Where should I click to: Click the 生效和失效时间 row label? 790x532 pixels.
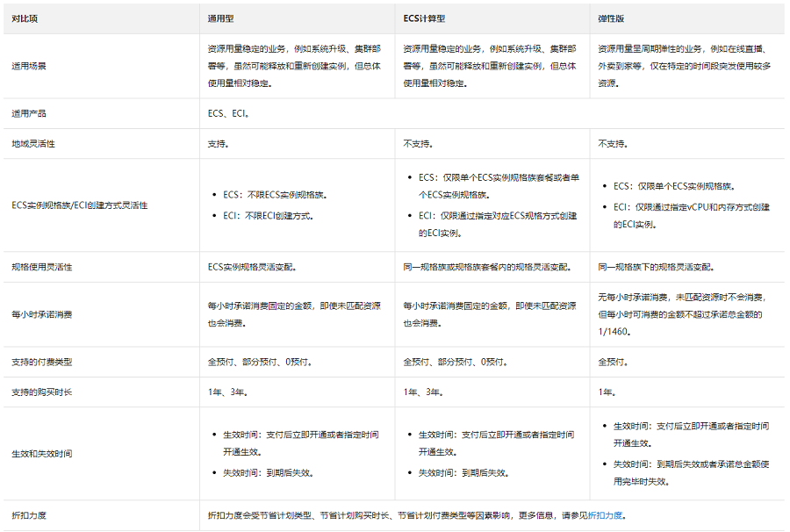(42, 453)
